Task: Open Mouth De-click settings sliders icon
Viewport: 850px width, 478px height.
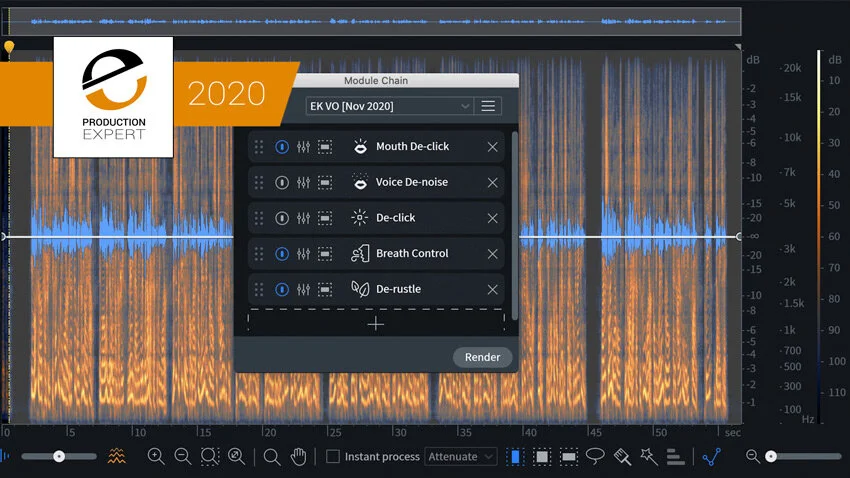Action: pyautogui.click(x=304, y=146)
